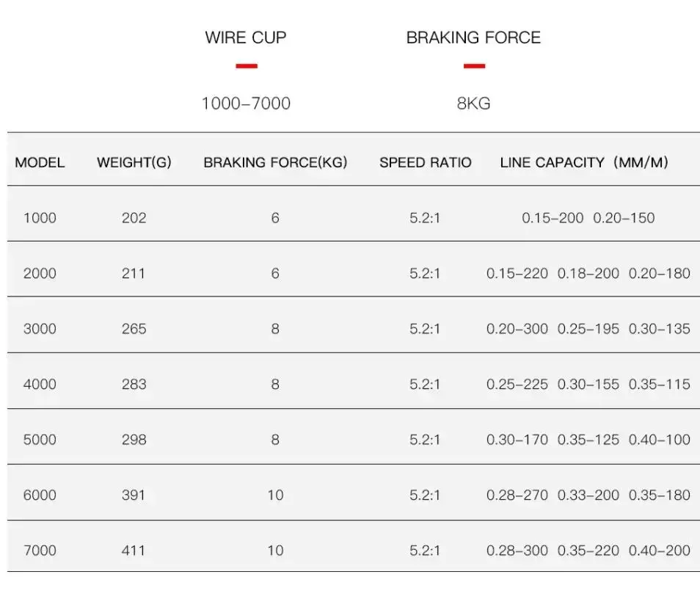Viewport: 700px width, 591px height.
Task: Click the WIRE CUP heading
Action: pyautogui.click(x=246, y=37)
